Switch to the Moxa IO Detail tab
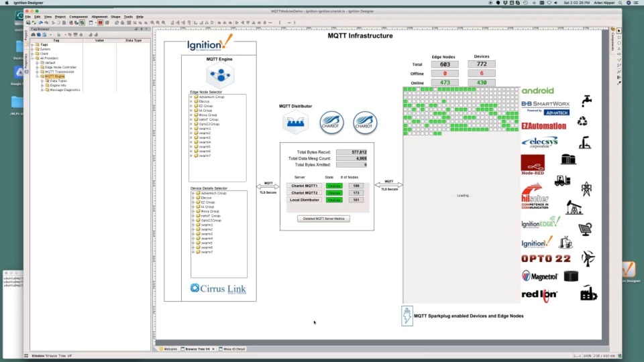 pos(234,349)
